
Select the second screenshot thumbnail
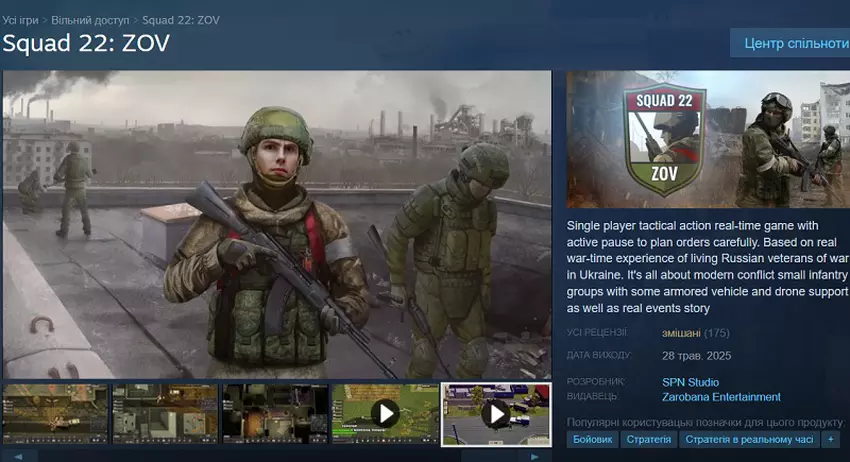(165, 413)
